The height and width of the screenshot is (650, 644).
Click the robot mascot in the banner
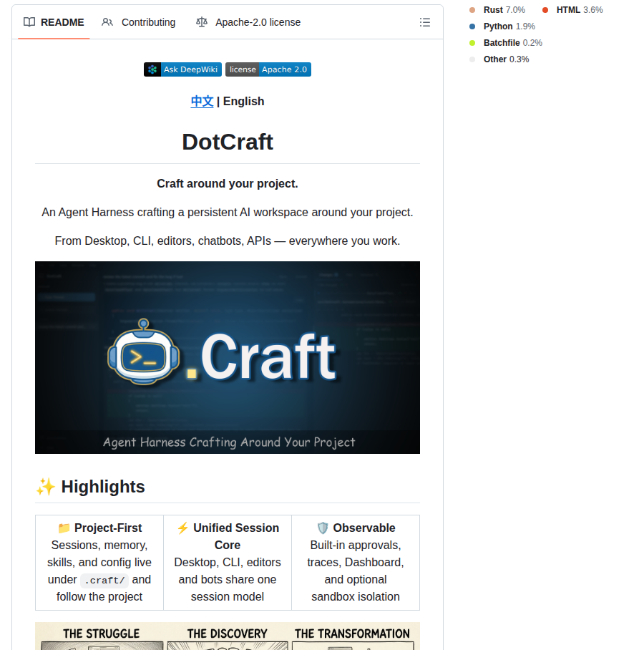(x=143, y=352)
